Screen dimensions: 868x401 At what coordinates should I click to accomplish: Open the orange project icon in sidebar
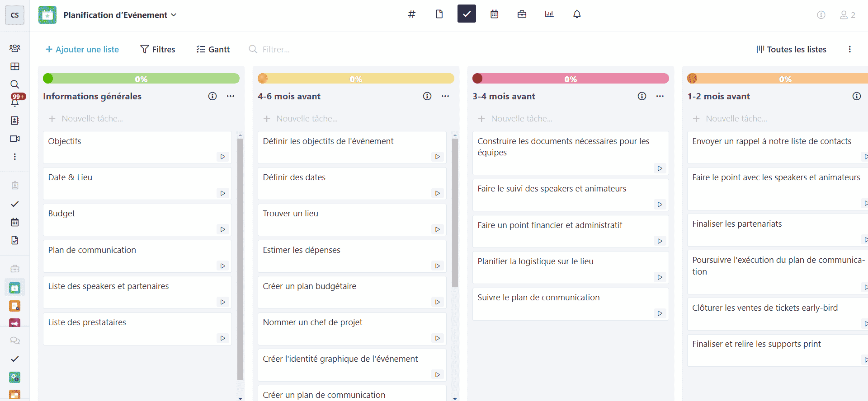tap(15, 306)
